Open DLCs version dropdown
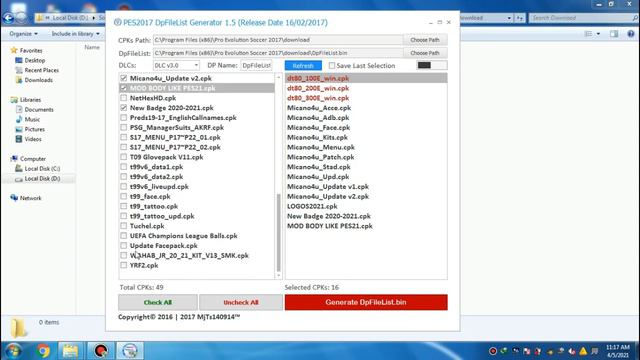This screenshot has height=360, width=640. pyautogui.click(x=176, y=65)
